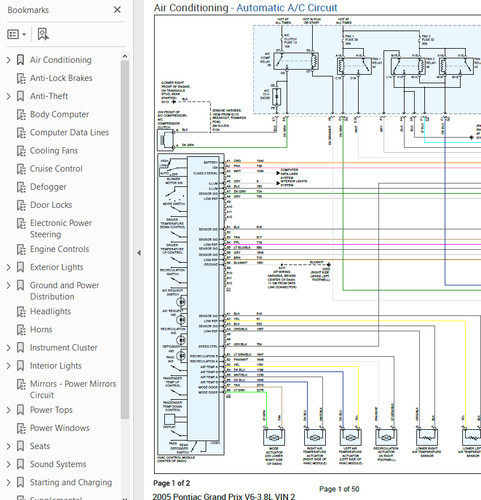Click the Defogger bookmark icon
The image size is (481, 500).
(x=21, y=187)
